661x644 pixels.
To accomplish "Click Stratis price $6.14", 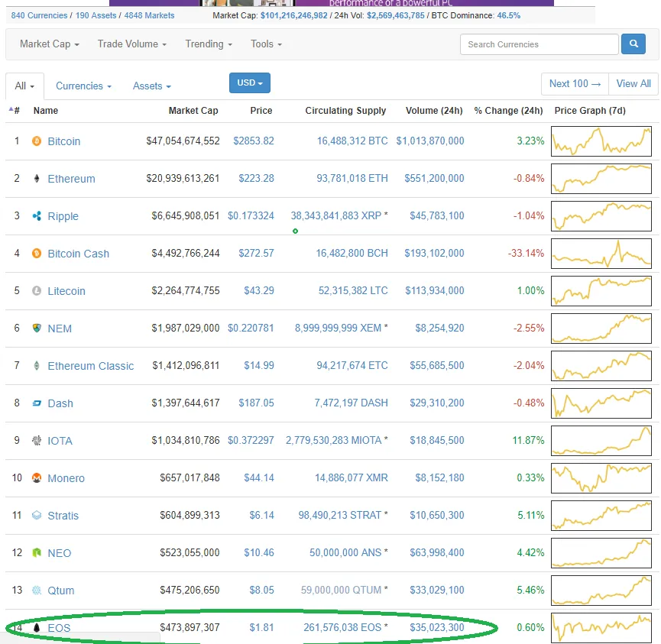I will [262, 515].
